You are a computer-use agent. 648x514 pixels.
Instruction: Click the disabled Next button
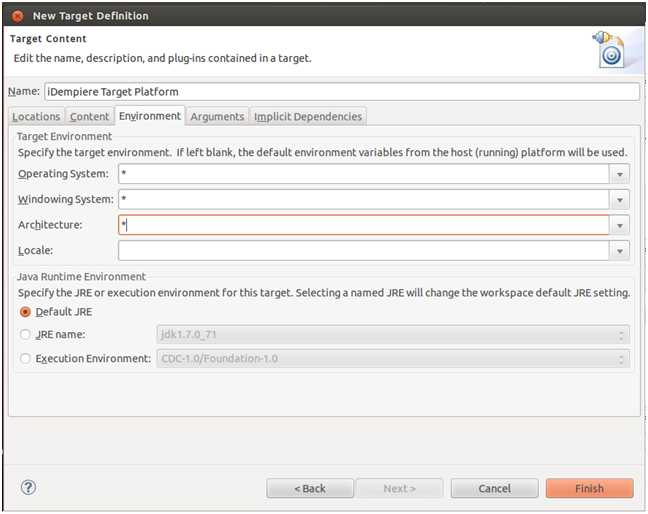400,488
